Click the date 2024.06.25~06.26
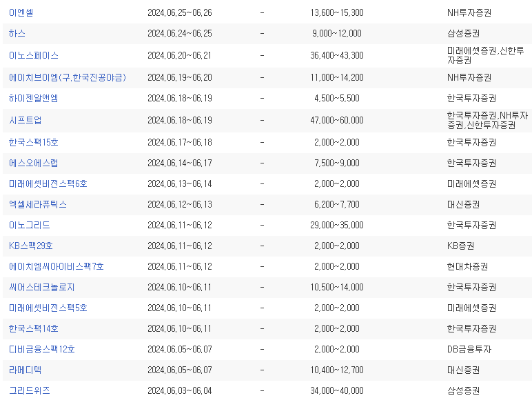 [x=180, y=13]
